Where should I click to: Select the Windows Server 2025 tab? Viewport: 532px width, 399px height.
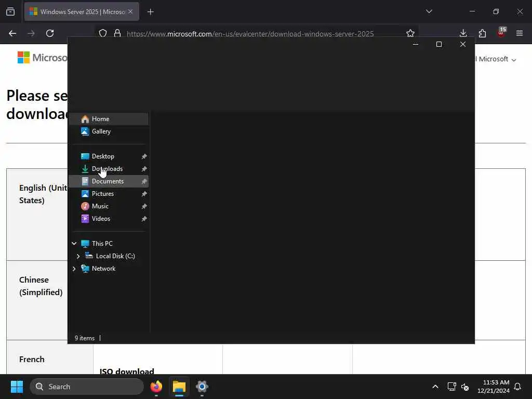(82, 11)
